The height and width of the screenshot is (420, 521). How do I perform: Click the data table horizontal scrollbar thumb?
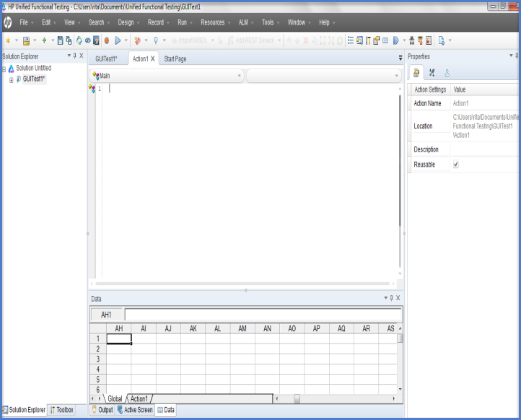pyautogui.click(x=297, y=398)
